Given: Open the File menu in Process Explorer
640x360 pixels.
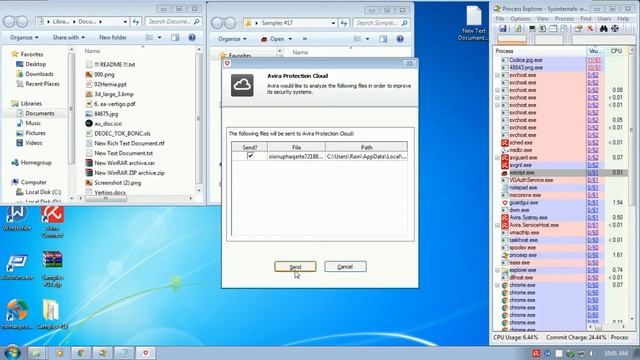Looking at the screenshot, I should (500, 19).
